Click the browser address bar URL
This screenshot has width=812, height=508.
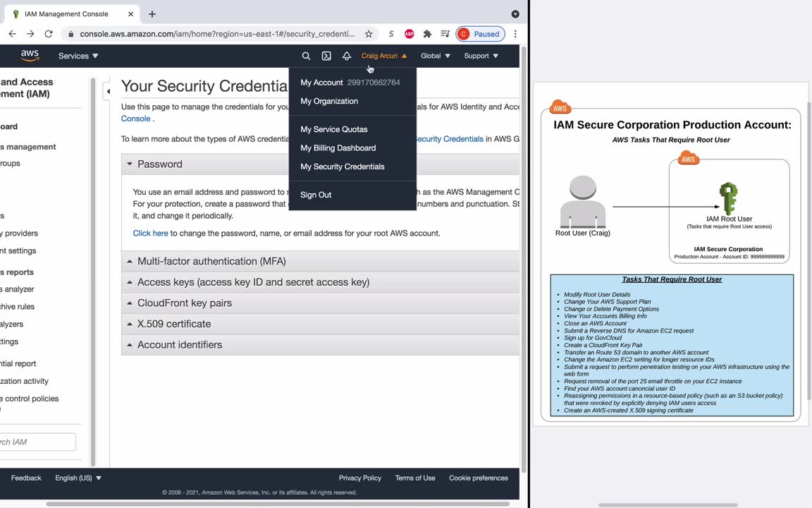pos(217,34)
